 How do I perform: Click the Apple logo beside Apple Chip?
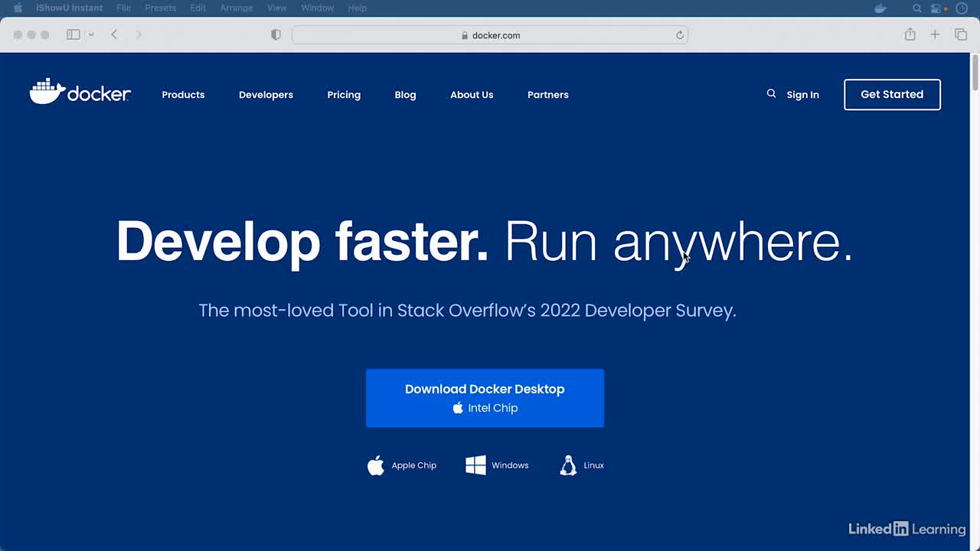pos(375,465)
